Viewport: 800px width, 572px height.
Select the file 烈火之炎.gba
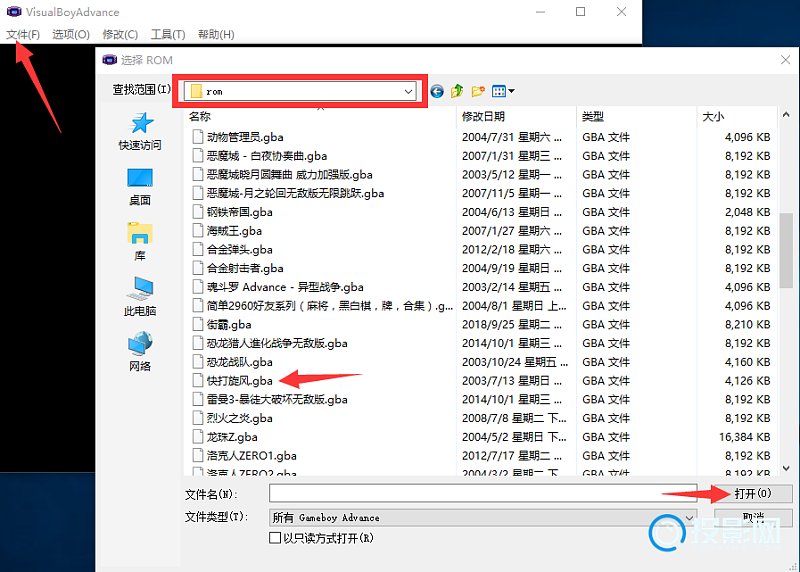click(x=239, y=418)
